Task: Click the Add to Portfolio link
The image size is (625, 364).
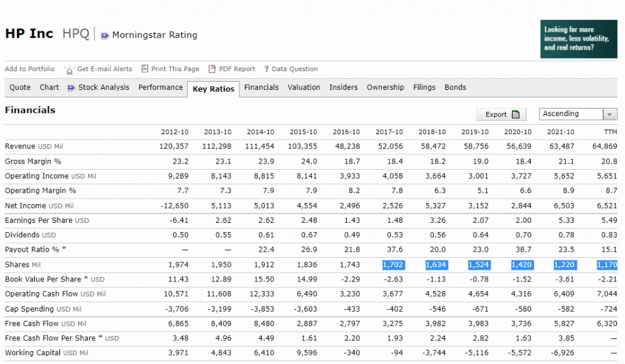Action: (x=30, y=69)
